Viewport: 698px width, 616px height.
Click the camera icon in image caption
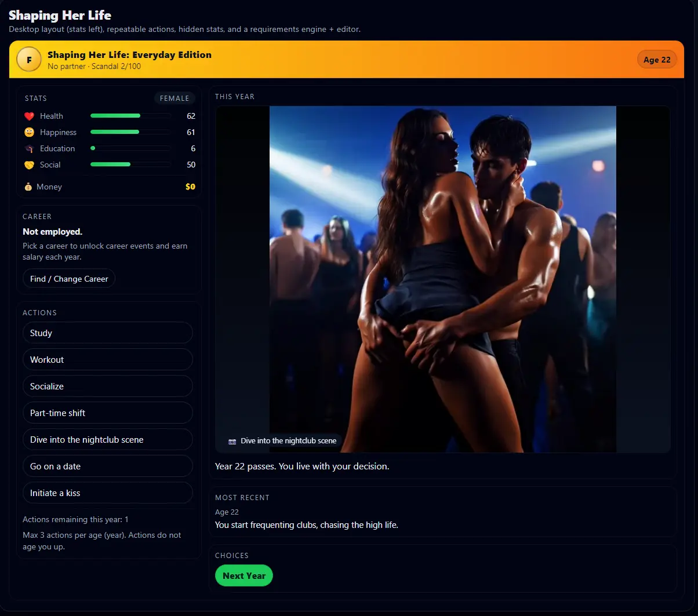232,441
